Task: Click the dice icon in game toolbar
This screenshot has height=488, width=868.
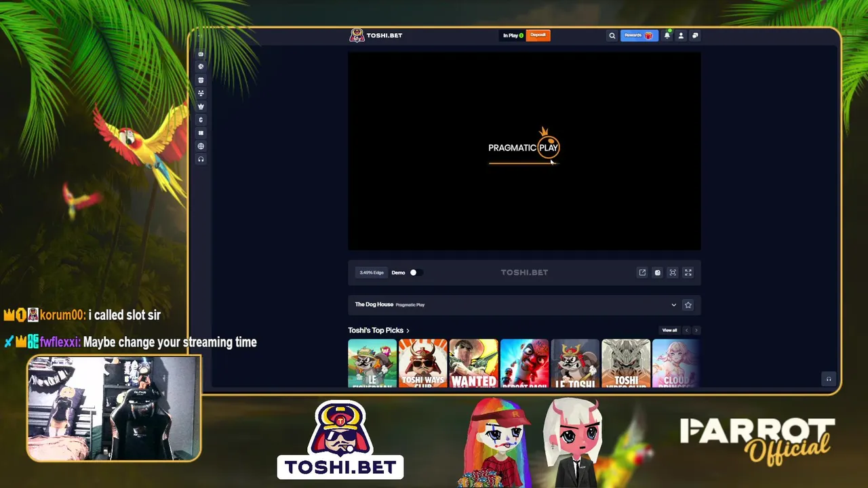Action: click(657, 272)
